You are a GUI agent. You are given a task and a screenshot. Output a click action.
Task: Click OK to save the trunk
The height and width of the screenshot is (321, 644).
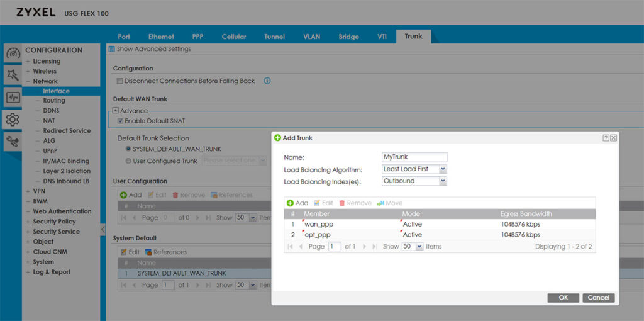(563, 298)
